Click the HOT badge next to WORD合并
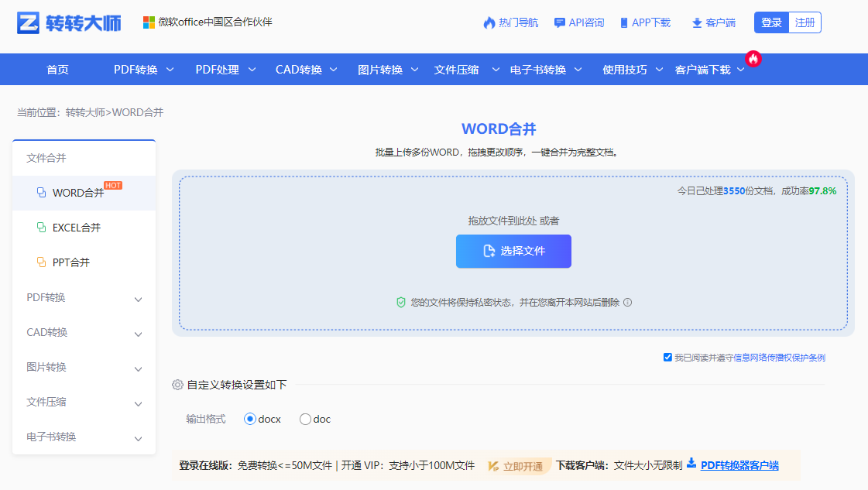Image resolution: width=868 pixels, height=490 pixels. [x=113, y=186]
